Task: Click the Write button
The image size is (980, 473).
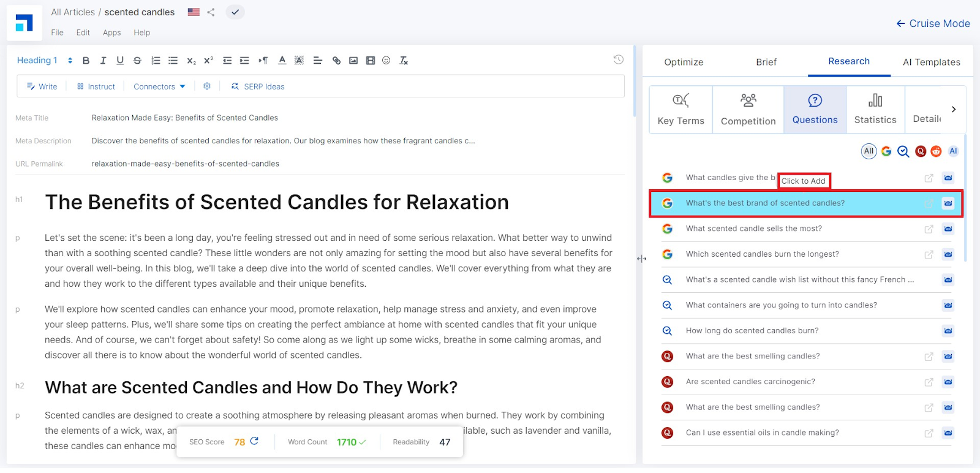Action: click(42, 86)
